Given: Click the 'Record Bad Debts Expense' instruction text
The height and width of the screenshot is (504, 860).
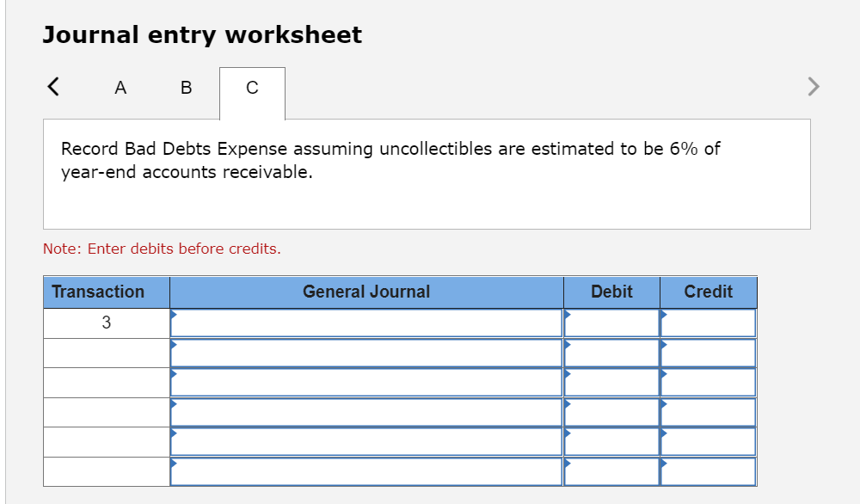Looking at the screenshot, I should (x=390, y=160).
